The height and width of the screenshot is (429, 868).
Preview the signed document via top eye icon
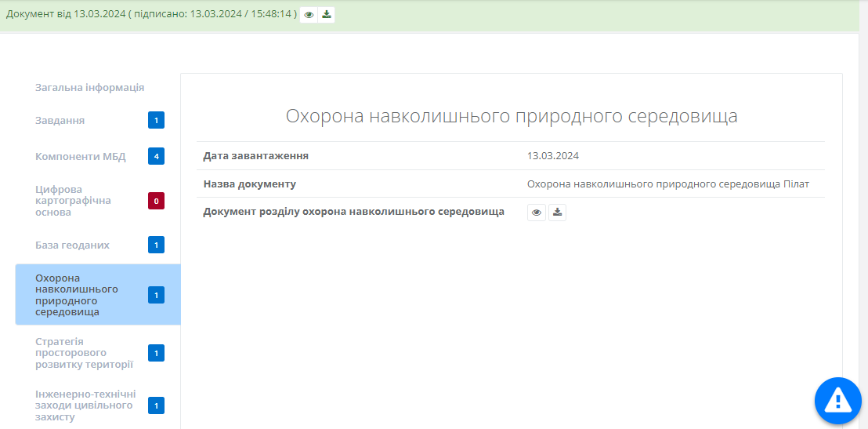(309, 15)
